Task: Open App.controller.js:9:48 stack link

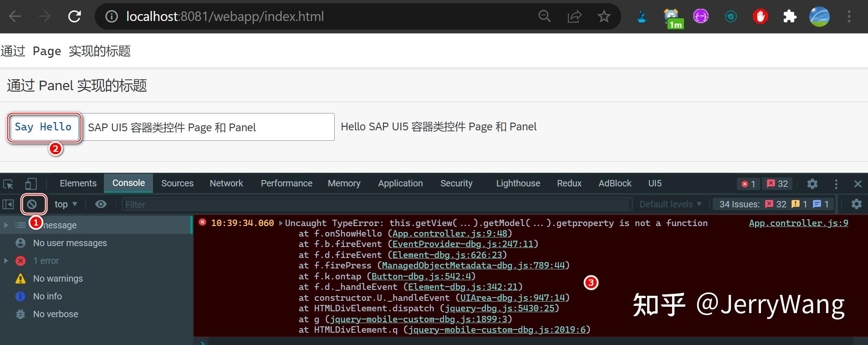Action: (x=449, y=233)
